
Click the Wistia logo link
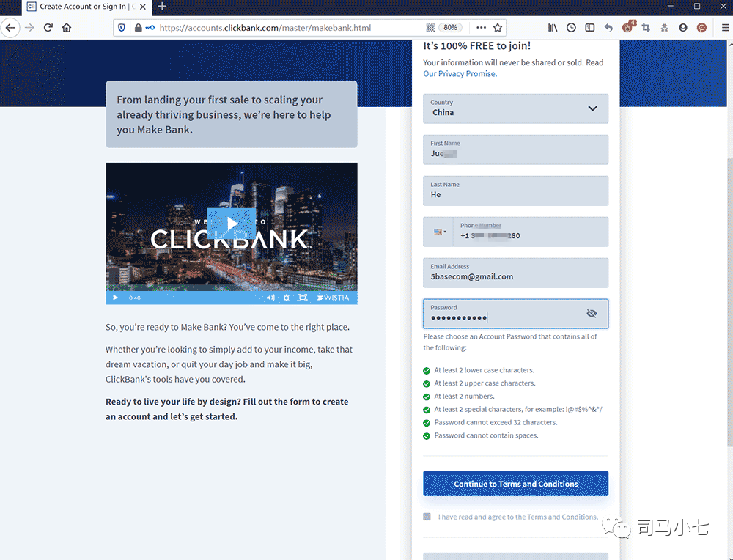333,298
